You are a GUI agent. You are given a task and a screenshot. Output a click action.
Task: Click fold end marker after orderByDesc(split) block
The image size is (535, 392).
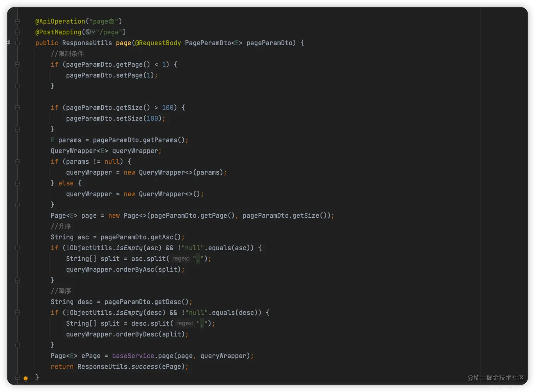pos(17,345)
